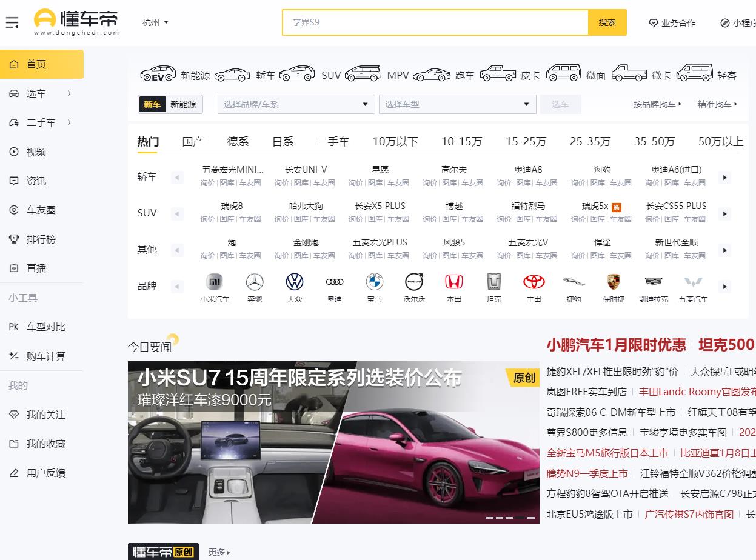Open the 捷豹 brand logo
Viewport: 756px width, 560px height.
tap(574, 282)
